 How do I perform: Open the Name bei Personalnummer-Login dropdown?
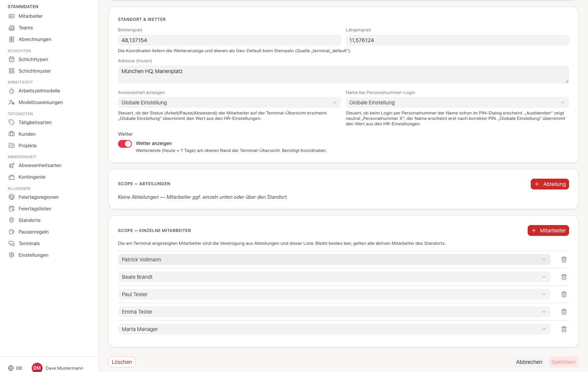457,102
